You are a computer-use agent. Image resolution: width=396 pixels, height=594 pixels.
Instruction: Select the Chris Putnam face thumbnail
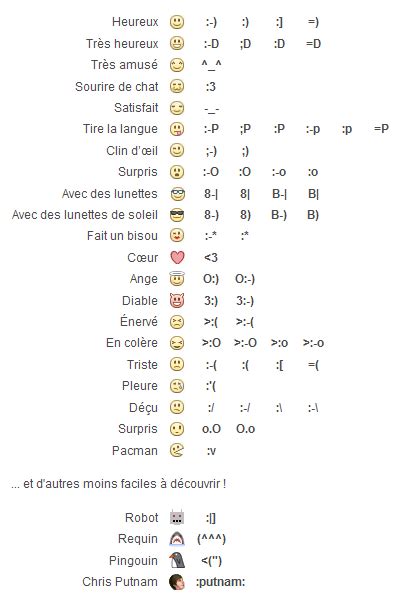[x=177, y=582]
